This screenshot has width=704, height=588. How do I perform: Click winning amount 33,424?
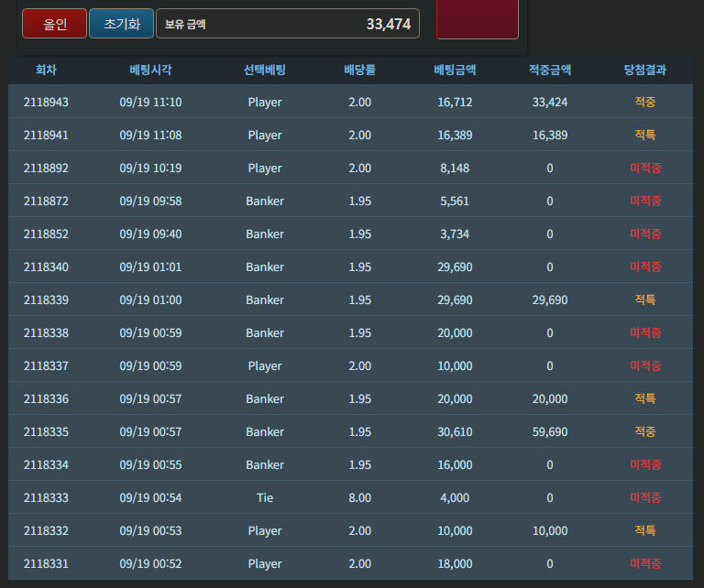[x=550, y=102]
